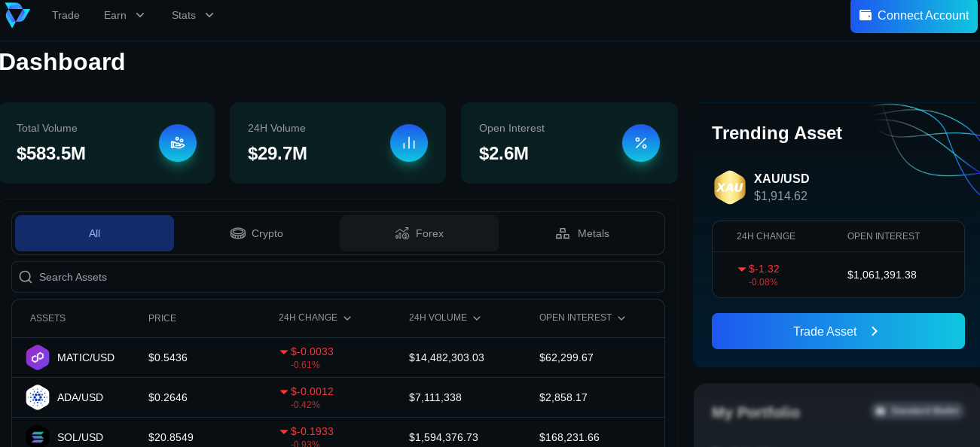
Task: Click SOL price $20.8549
Action: tap(171, 437)
